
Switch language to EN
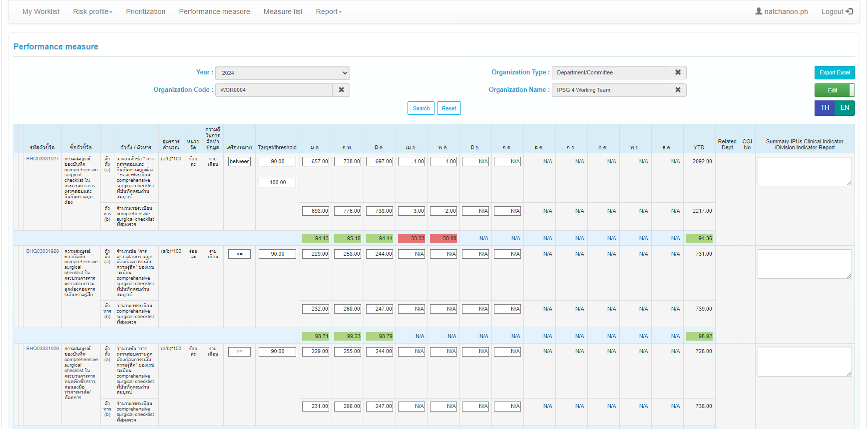[845, 108]
